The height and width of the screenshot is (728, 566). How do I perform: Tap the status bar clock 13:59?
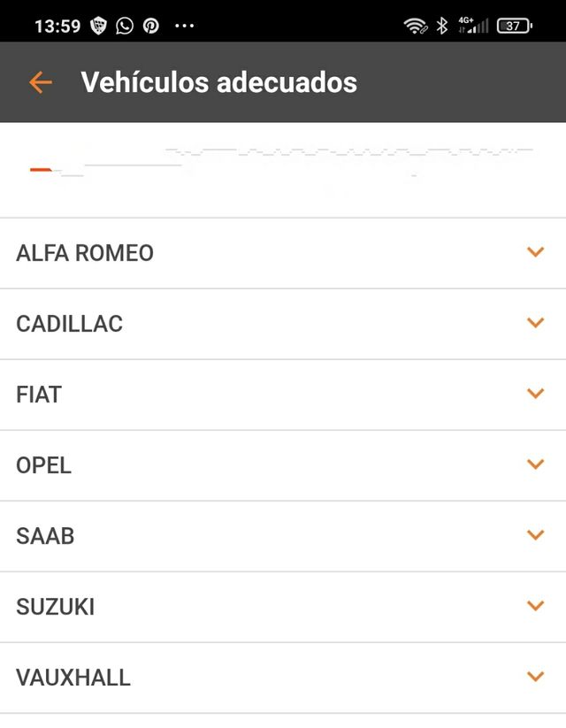pyautogui.click(x=57, y=26)
